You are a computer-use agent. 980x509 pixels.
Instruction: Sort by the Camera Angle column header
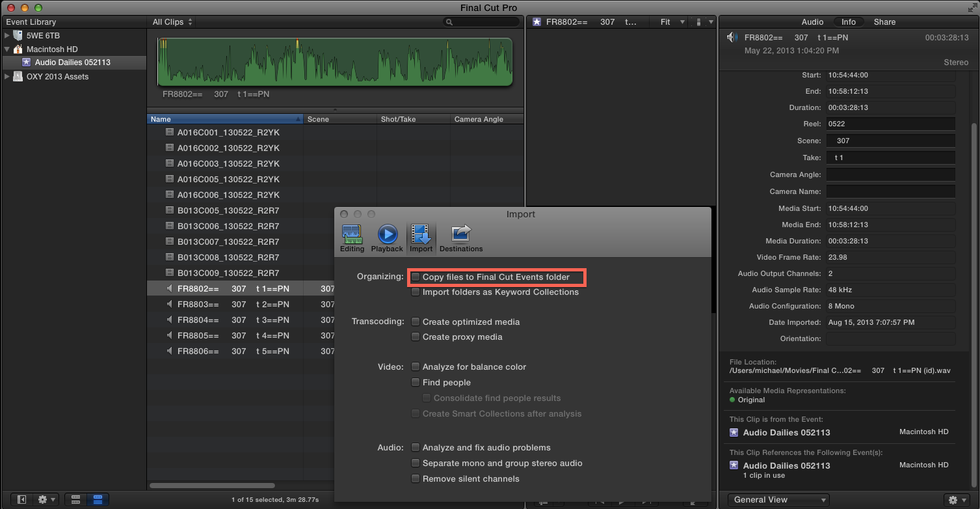(486, 119)
